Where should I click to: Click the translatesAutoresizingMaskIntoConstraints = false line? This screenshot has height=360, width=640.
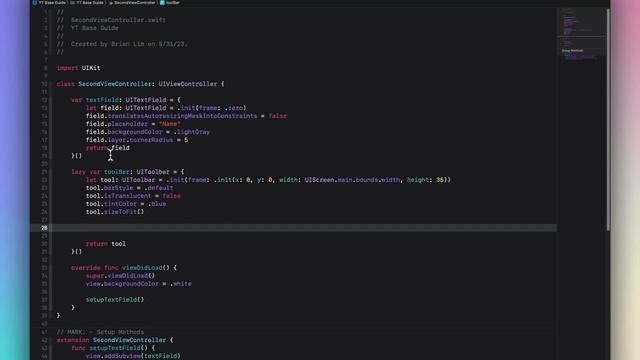pos(186,116)
